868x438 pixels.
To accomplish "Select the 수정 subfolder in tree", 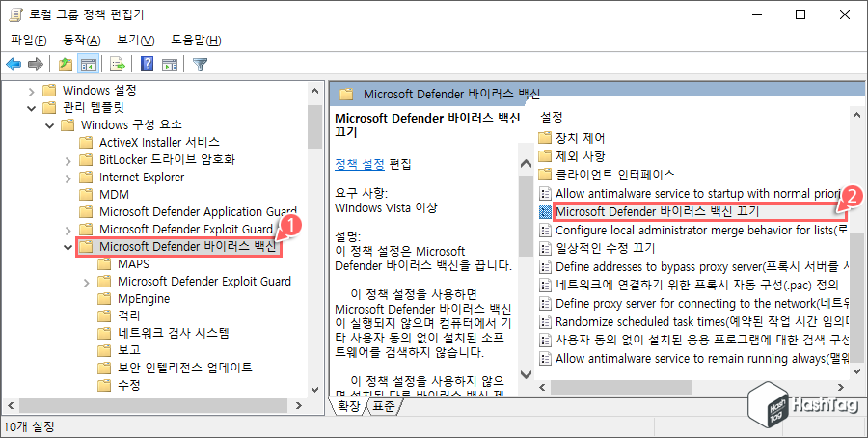I will [x=129, y=384].
